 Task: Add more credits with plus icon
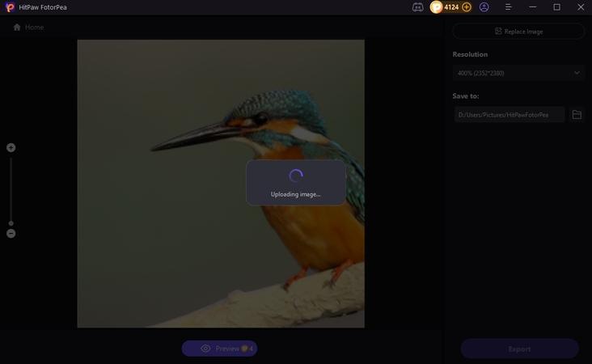coord(467,7)
